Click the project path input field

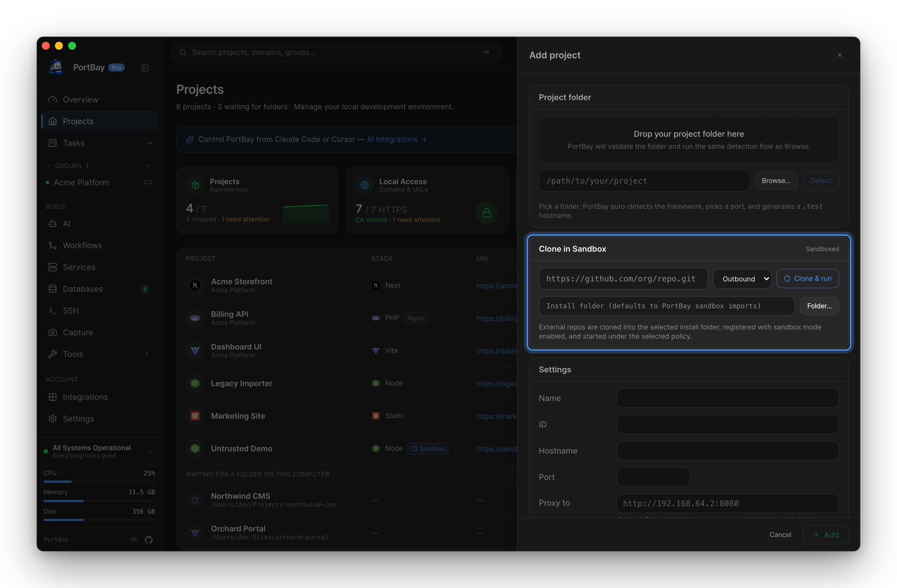pyautogui.click(x=644, y=181)
